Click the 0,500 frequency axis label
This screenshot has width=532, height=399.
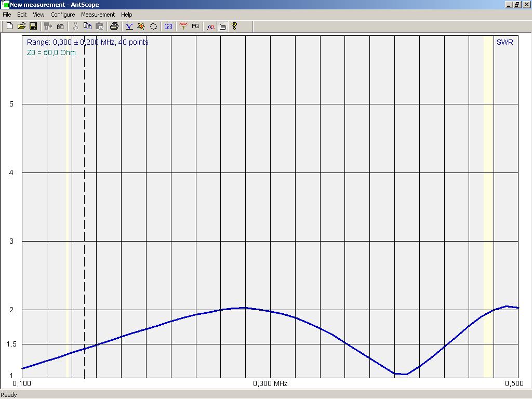point(514,384)
